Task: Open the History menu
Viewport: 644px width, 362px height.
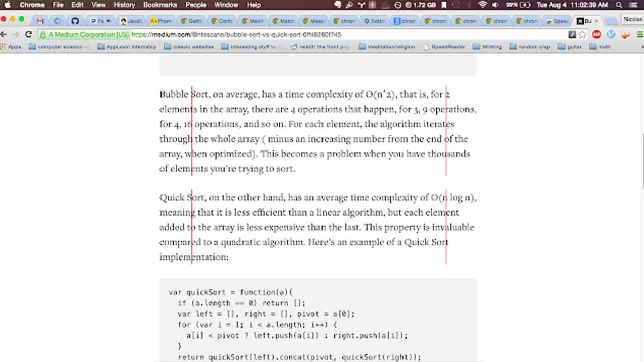Action: click(x=124, y=5)
